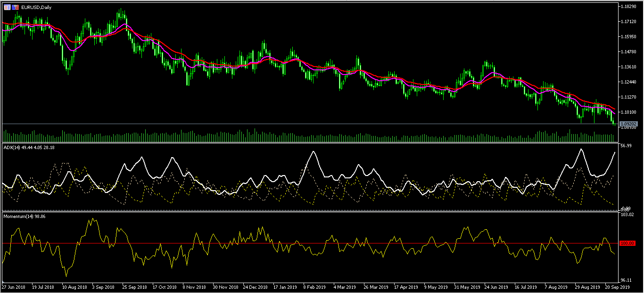The width and height of the screenshot is (644, 293).
Task: Click the 1.12440 price scale label
Action: pos(629,82)
